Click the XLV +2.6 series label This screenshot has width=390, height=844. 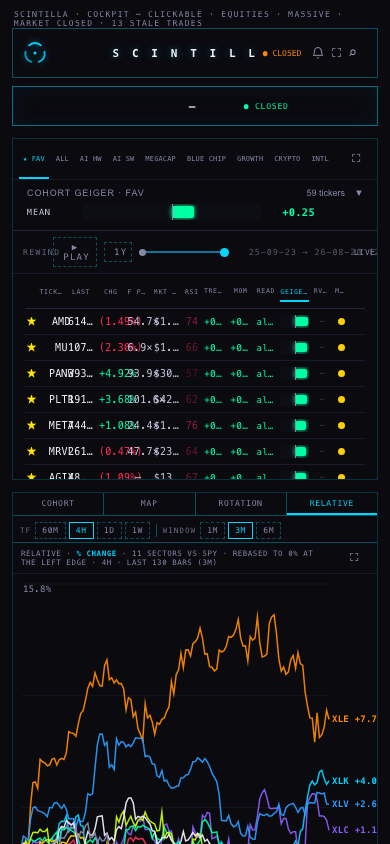pyautogui.click(x=354, y=804)
